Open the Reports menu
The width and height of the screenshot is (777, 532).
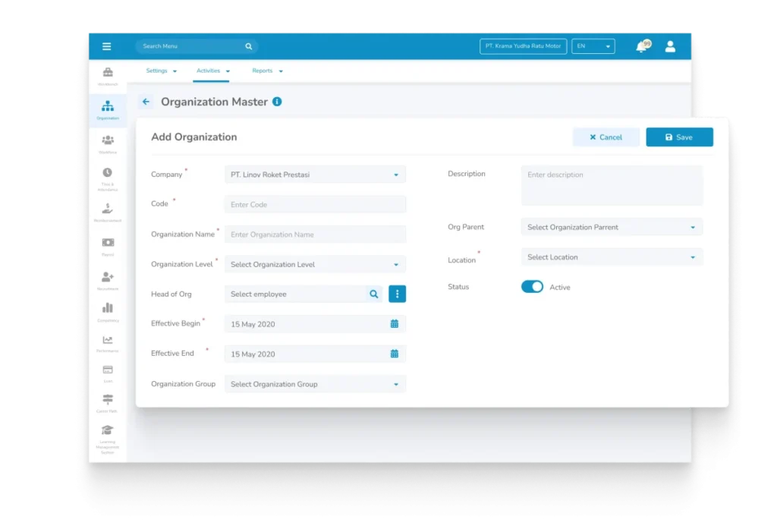pos(267,71)
